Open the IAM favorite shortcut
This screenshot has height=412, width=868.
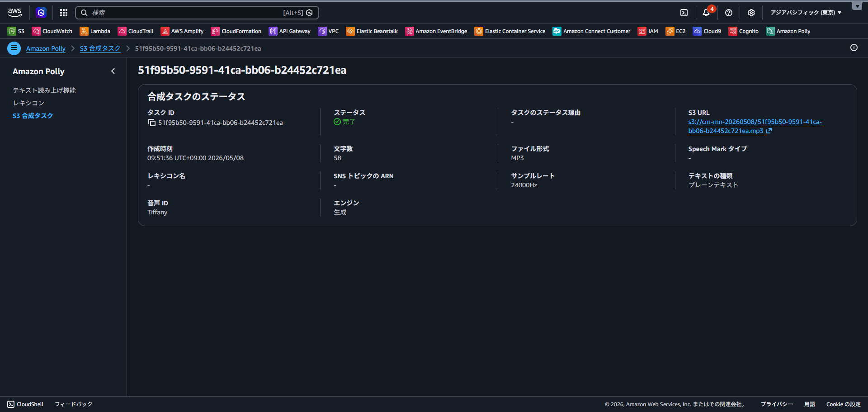648,31
